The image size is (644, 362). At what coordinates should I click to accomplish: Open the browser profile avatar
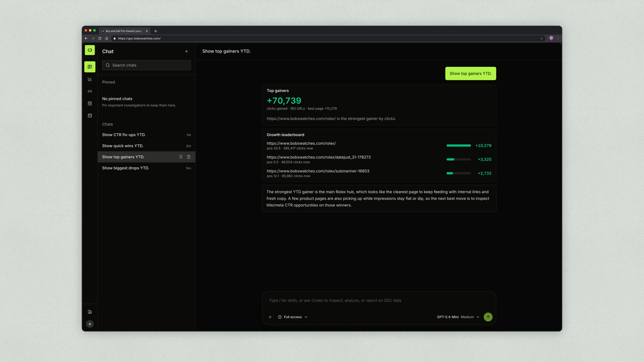551,39
